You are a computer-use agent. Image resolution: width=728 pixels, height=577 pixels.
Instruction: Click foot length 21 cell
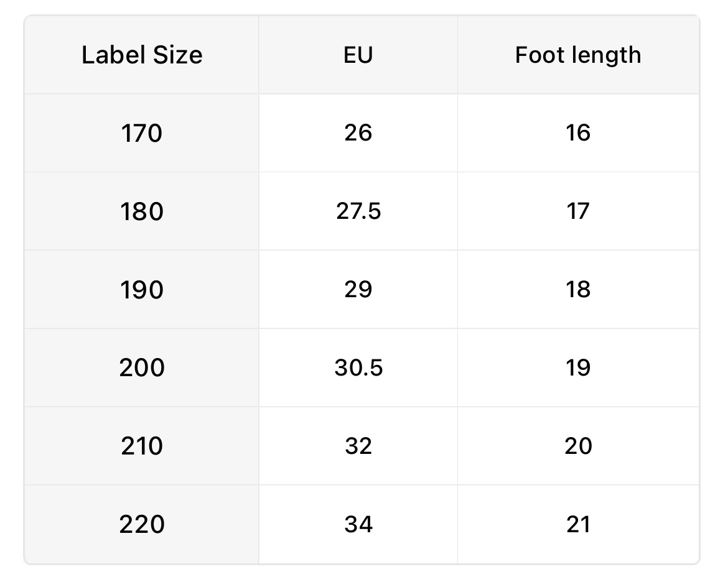coord(578,525)
